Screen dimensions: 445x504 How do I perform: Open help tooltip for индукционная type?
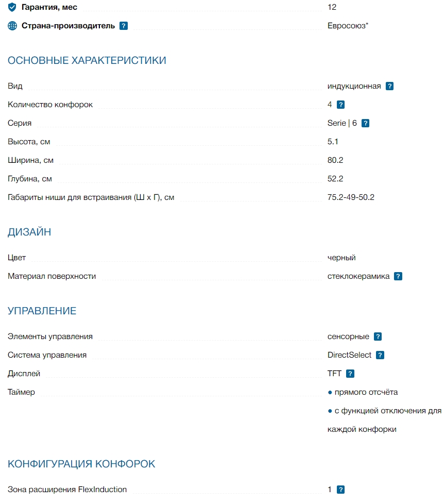(390, 87)
